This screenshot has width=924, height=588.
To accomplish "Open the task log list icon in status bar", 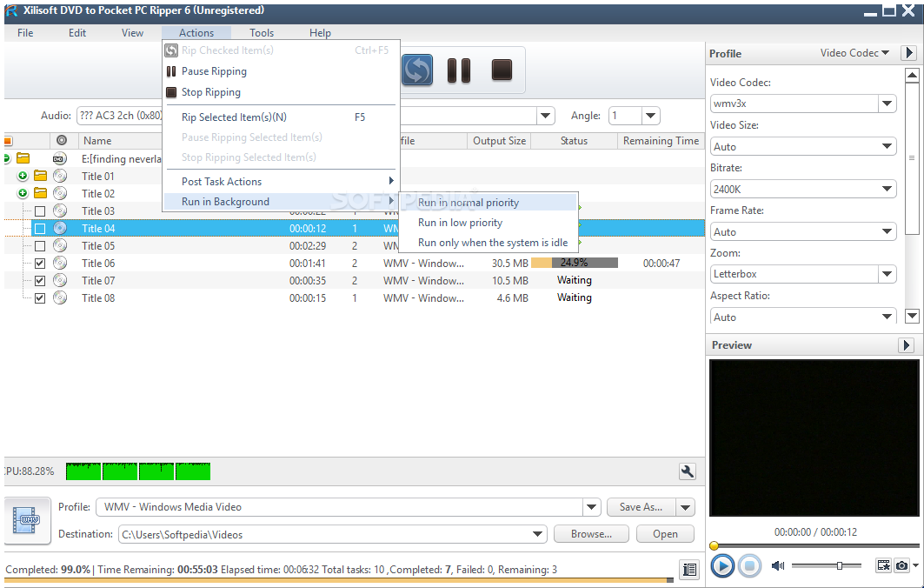I will (689, 569).
